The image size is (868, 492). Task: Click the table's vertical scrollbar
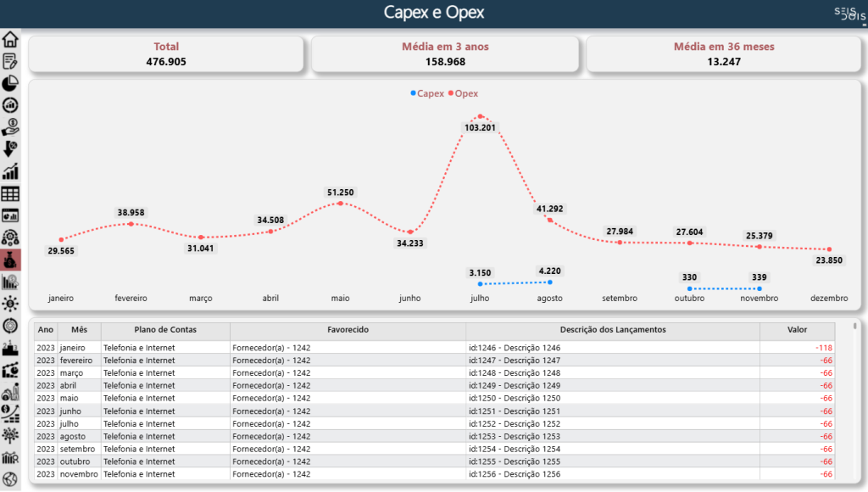coord(854,399)
